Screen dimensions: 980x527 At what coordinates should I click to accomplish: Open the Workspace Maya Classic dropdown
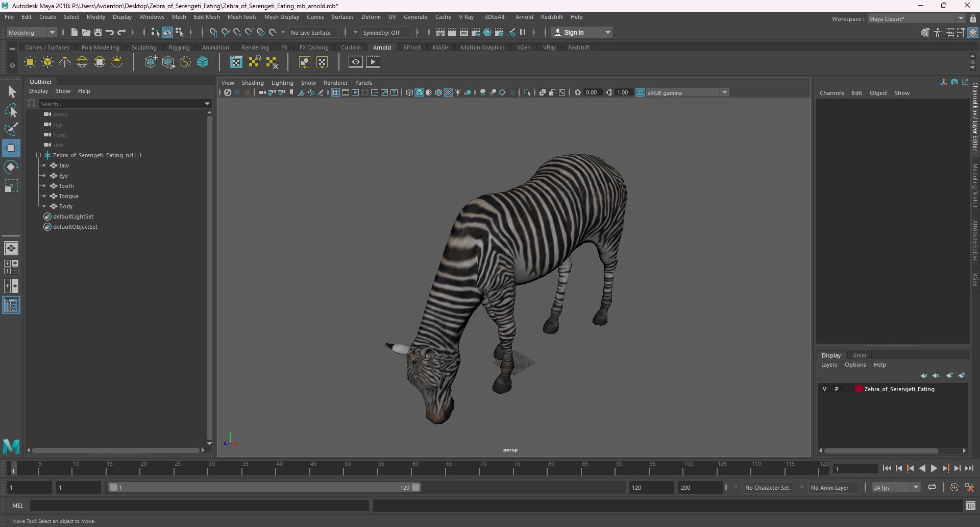click(x=916, y=19)
